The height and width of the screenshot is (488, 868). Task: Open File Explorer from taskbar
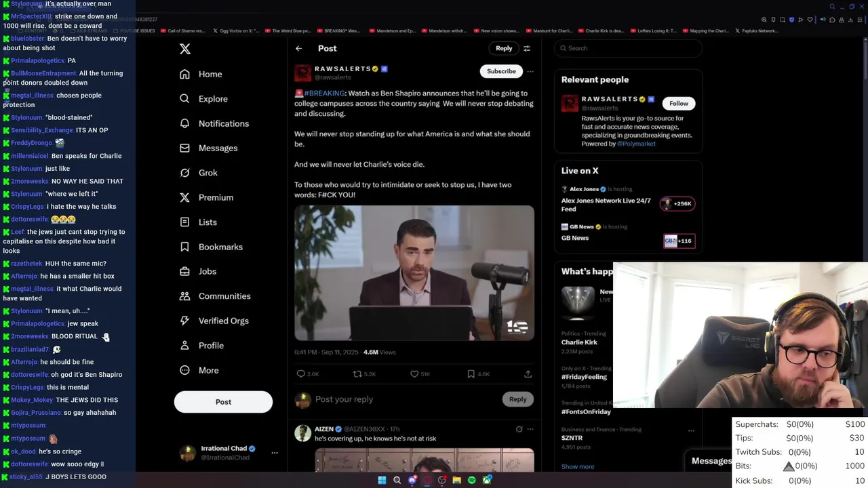(457, 480)
